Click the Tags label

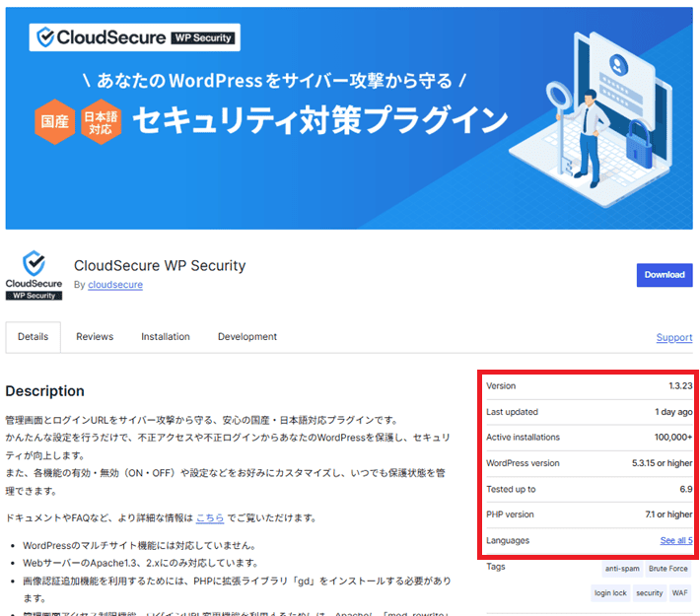click(496, 567)
